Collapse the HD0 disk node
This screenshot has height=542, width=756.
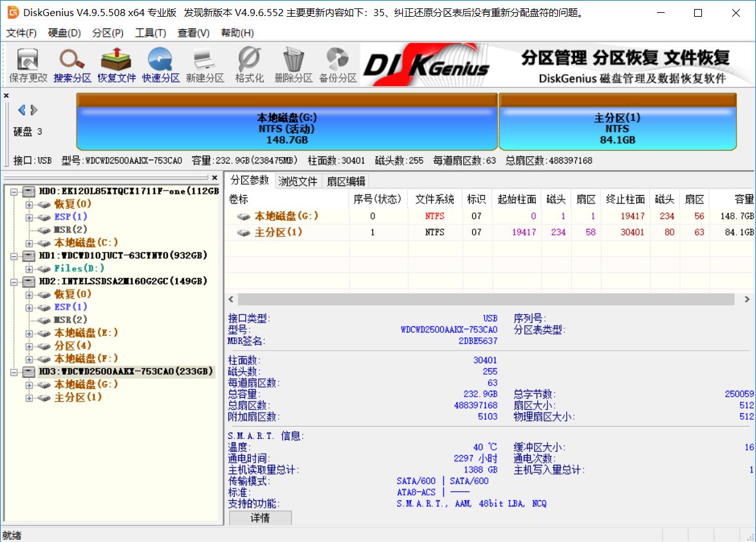(14, 192)
